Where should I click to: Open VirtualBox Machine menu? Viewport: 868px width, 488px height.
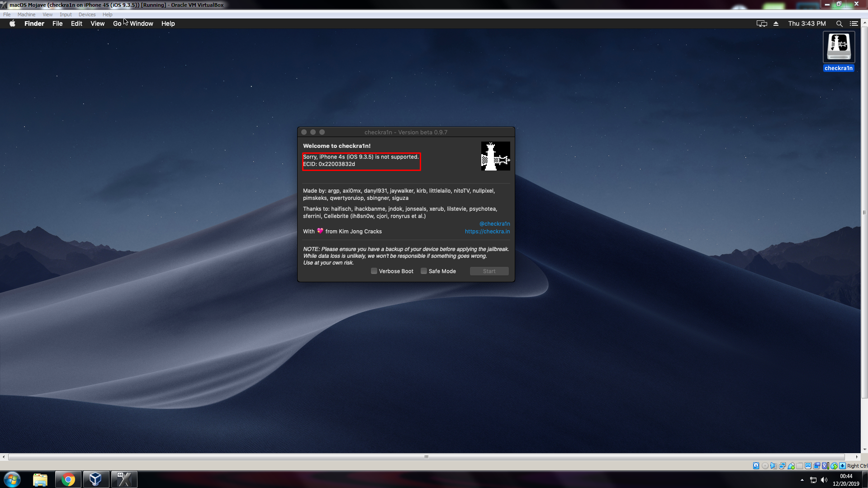pos(26,14)
